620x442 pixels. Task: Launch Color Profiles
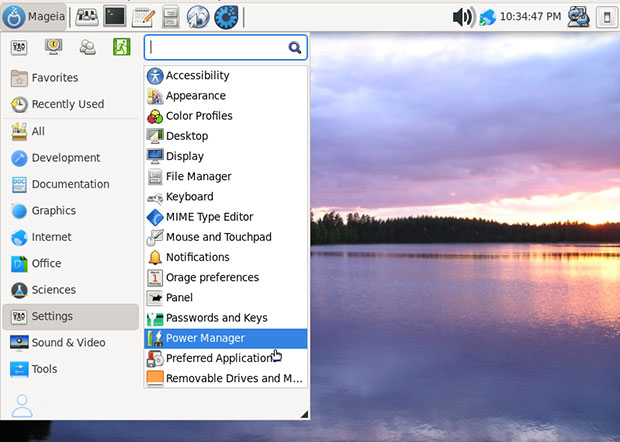(x=226, y=116)
